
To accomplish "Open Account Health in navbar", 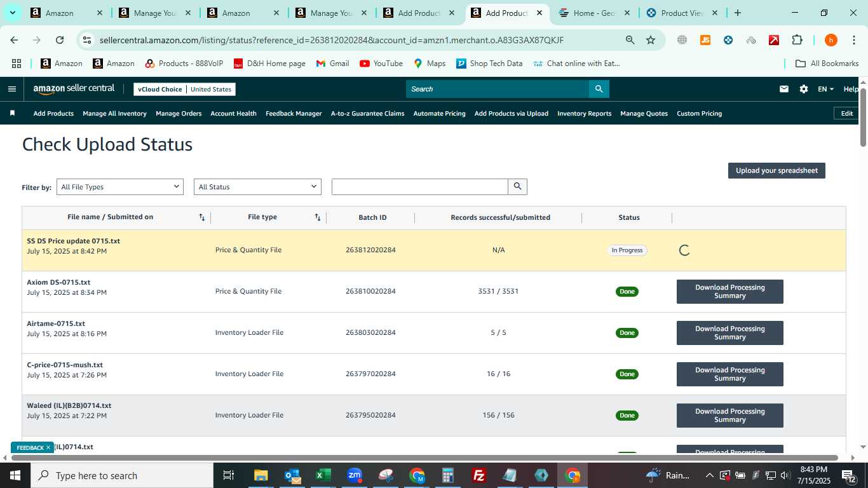I will click(233, 113).
